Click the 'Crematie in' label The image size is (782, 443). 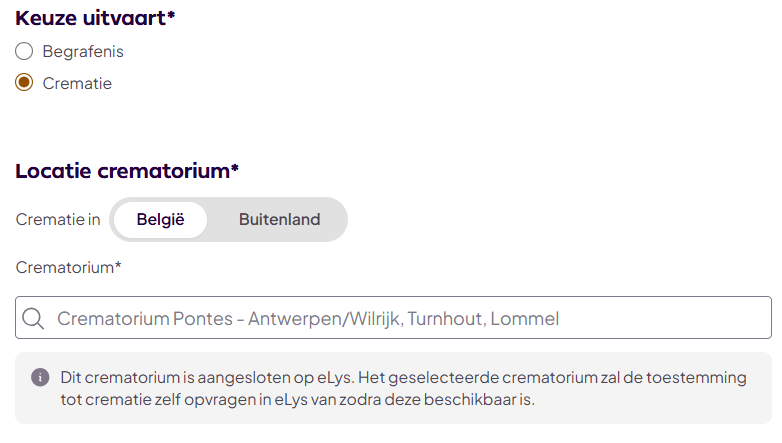tap(58, 220)
